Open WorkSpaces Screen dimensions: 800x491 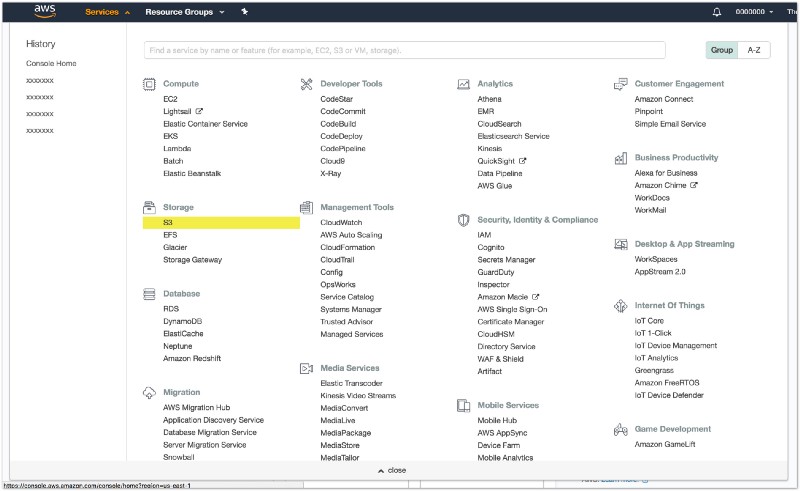[656, 259]
